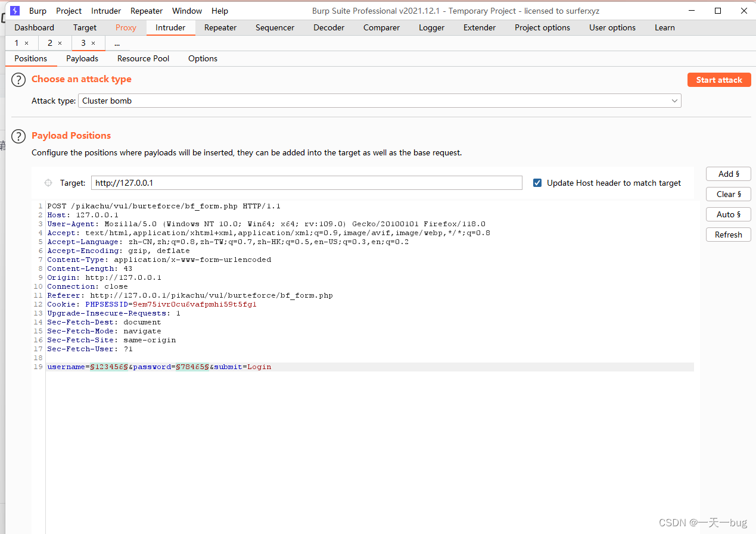The height and width of the screenshot is (534, 756).
Task: Switch to the Decoder tab
Action: tap(329, 27)
